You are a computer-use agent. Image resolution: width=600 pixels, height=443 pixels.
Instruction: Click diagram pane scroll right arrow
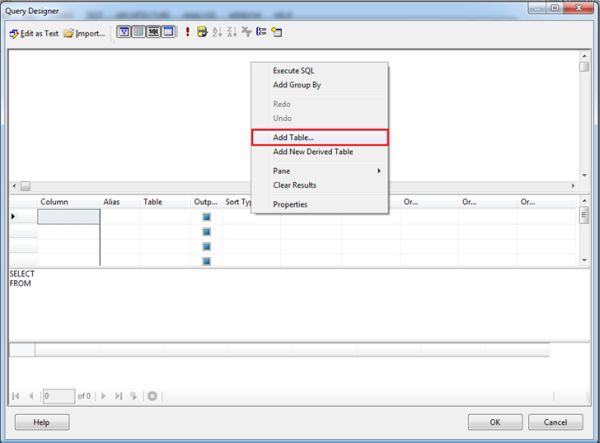(x=573, y=186)
